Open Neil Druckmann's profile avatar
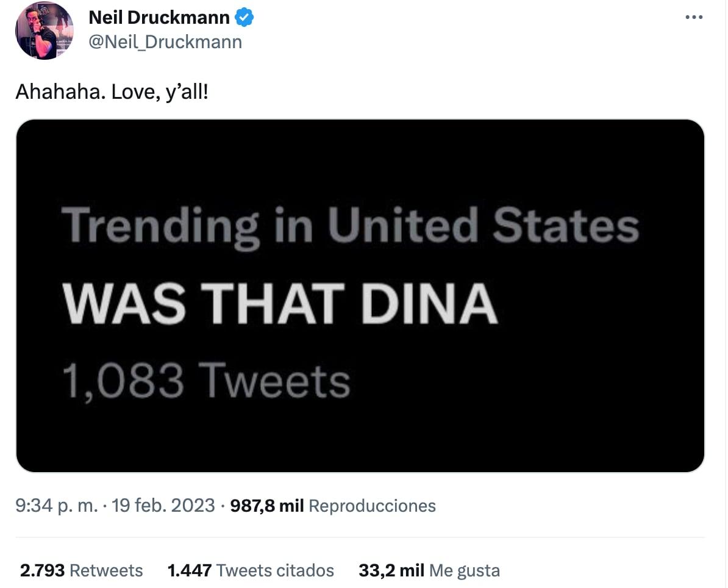The image size is (728, 588). [44, 30]
